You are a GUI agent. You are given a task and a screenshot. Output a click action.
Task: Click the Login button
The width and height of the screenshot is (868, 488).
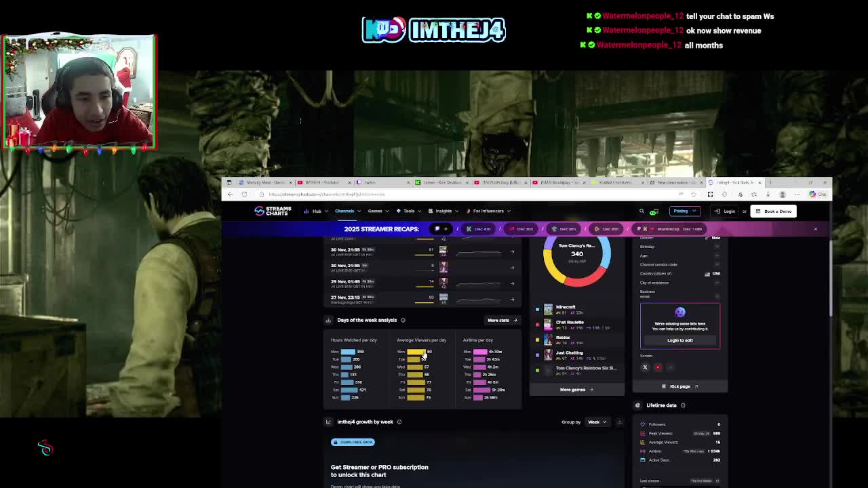pos(725,211)
